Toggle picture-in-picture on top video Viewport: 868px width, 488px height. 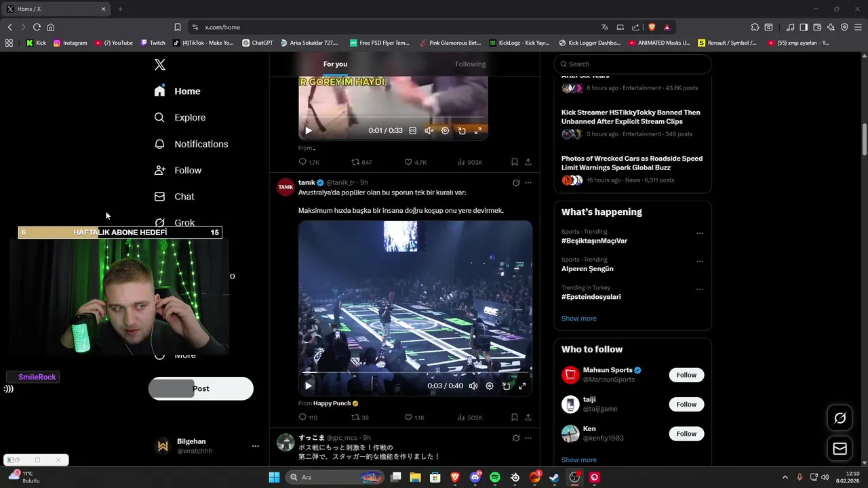point(461,130)
